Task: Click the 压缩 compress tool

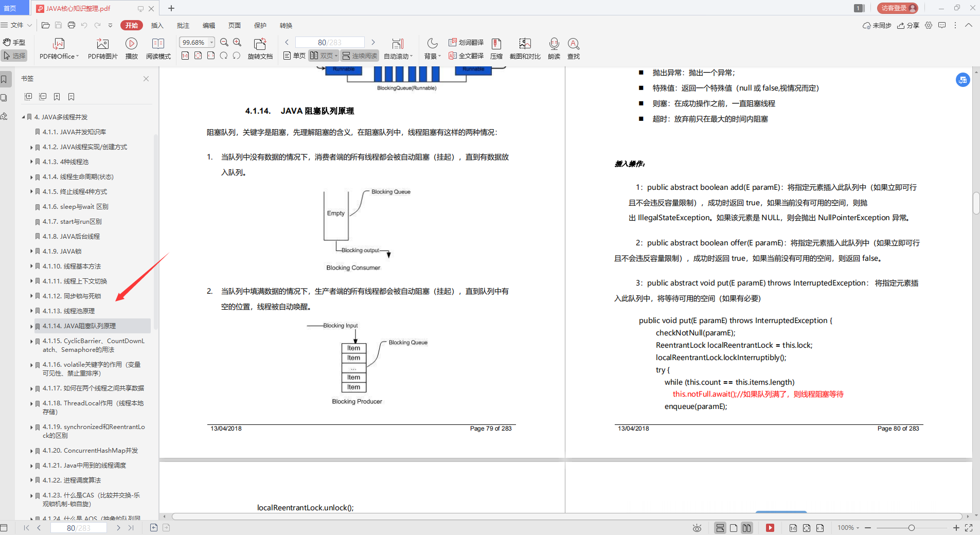Action: 496,49
